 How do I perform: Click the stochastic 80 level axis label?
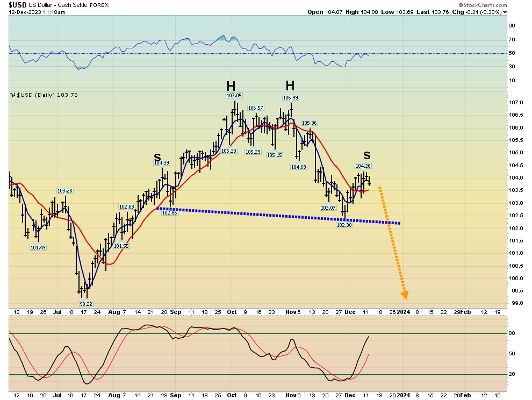point(512,333)
